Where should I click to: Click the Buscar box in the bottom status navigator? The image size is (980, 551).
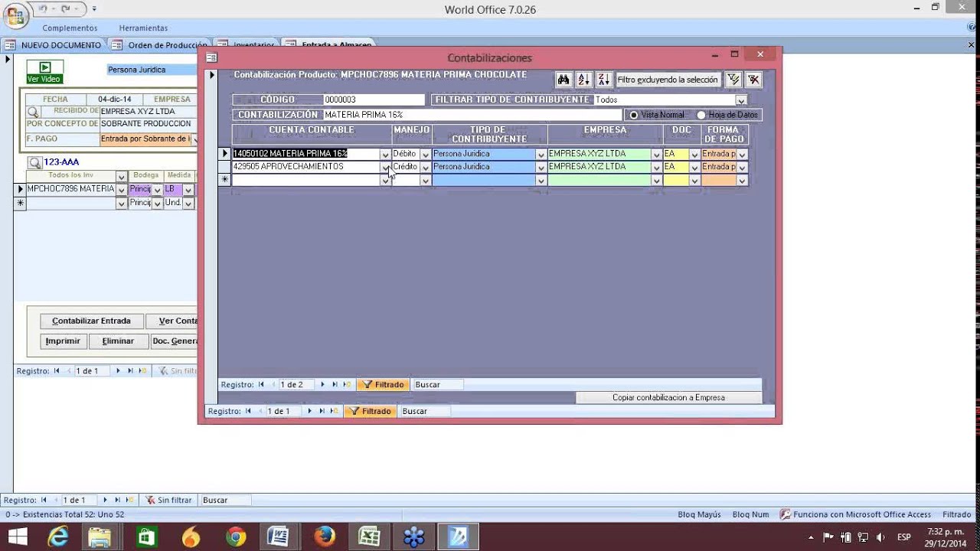[x=226, y=500]
